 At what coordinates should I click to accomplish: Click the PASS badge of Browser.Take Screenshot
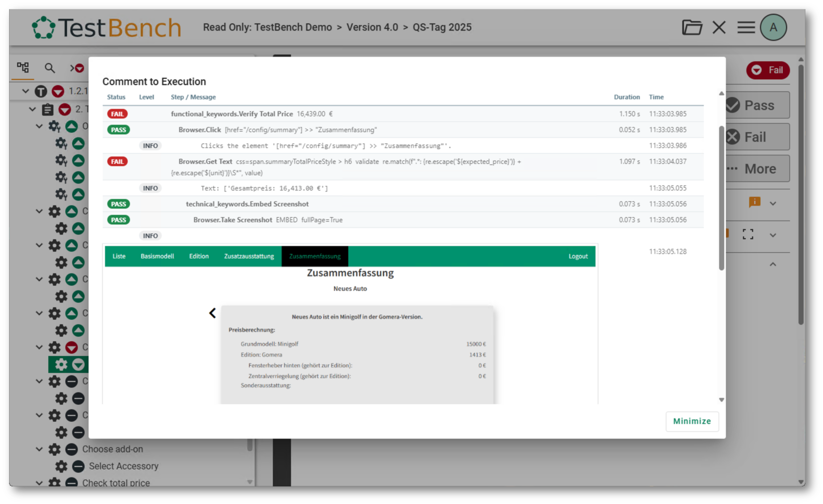(118, 220)
